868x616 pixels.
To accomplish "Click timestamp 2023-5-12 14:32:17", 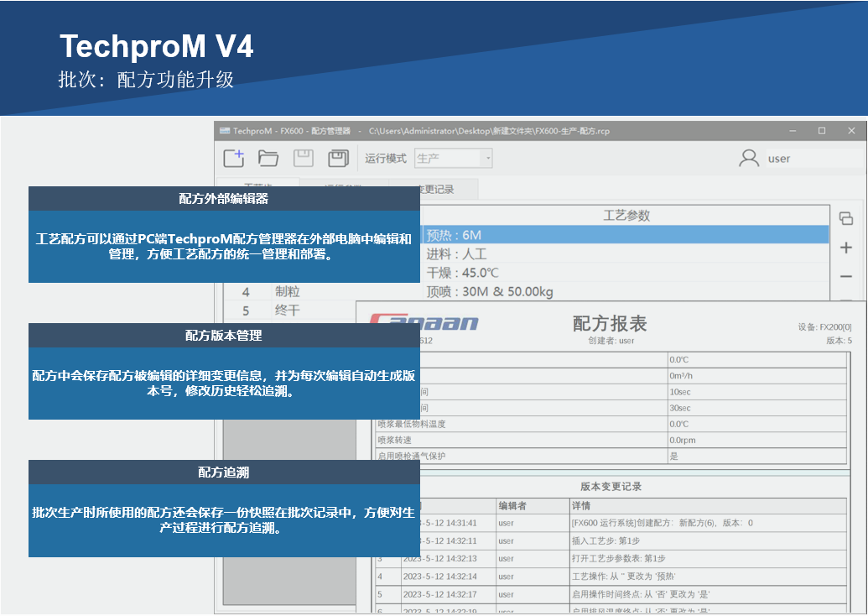I will 439,594.
